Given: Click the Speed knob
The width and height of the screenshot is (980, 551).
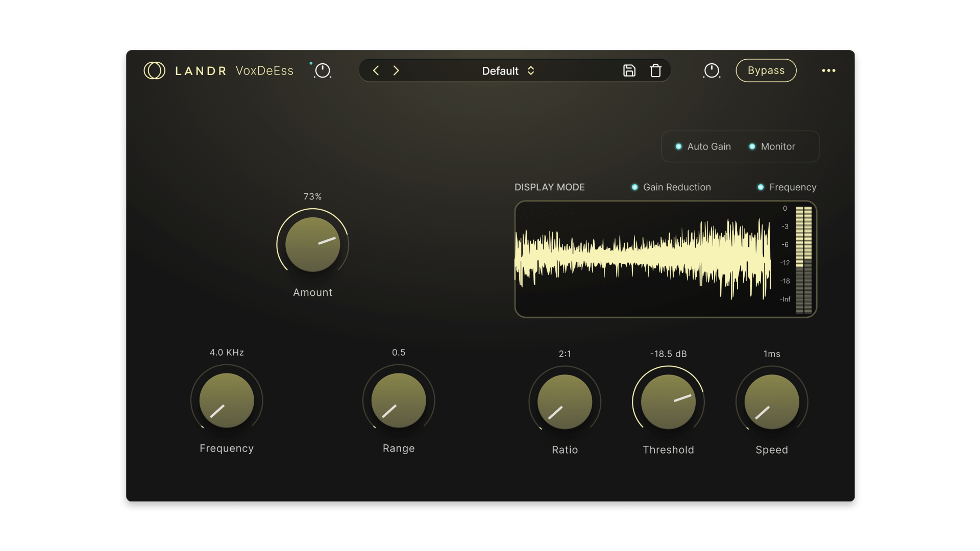Looking at the screenshot, I should pos(772,402).
